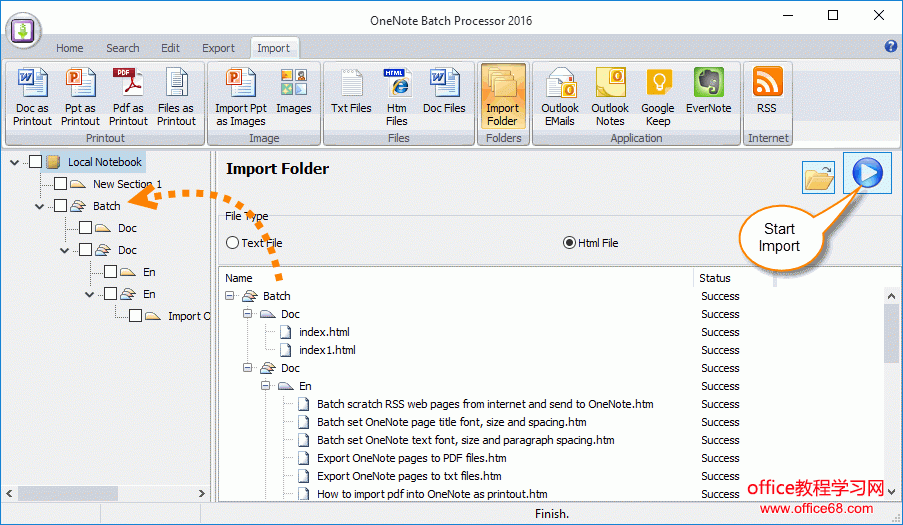Check the Batch section group checkbox

pyautogui.click(x=60, y=206)
